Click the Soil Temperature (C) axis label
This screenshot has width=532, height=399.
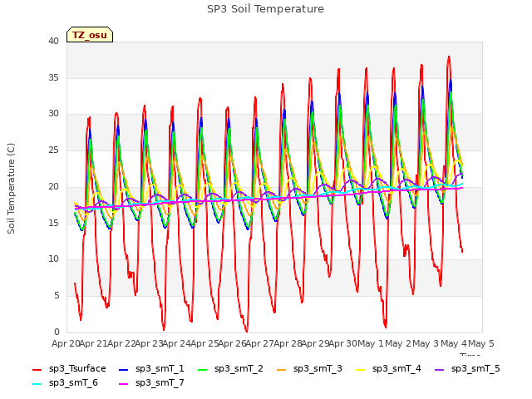point(11,189)
